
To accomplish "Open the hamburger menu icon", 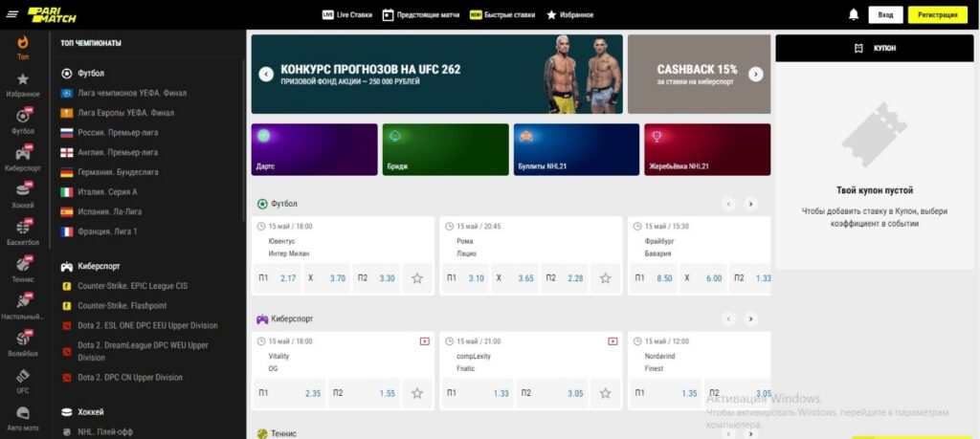I will pyautogui.click(x=12, y=14).
